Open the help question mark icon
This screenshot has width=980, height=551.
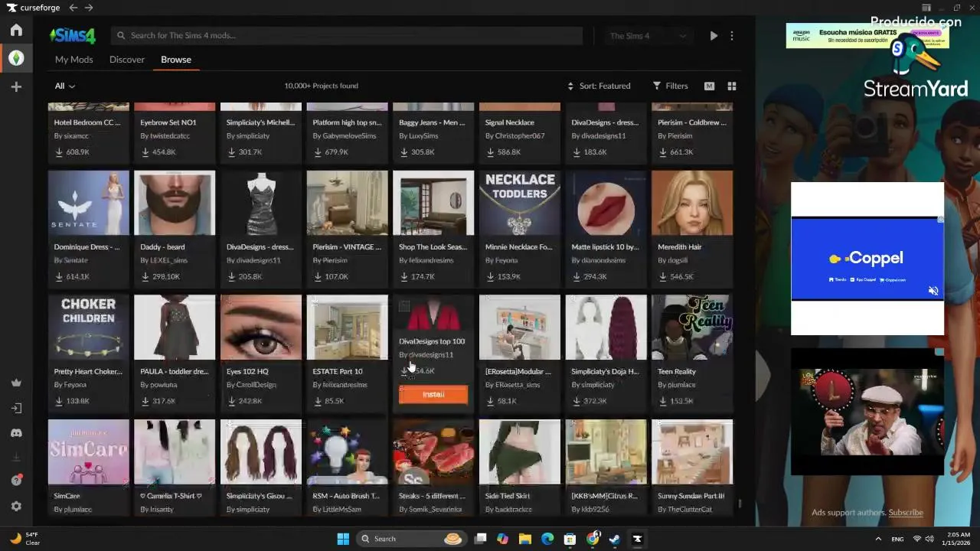click(x=16, y=481)
